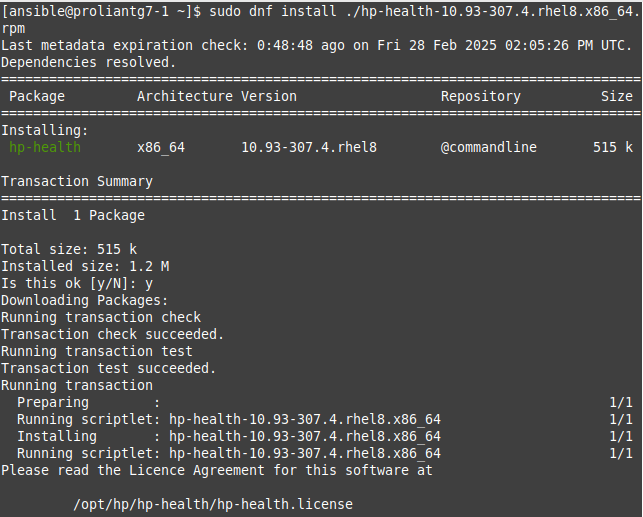Screen dimensions: 643x517
Task: Click the @commandline repository value
Action: click(x=488, y=147)
